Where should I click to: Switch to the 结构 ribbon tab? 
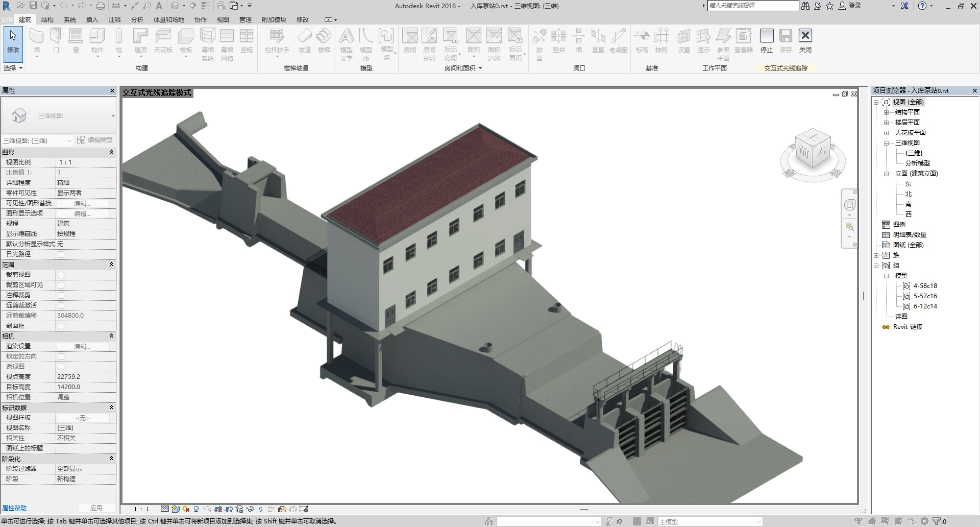coord(47,19)
